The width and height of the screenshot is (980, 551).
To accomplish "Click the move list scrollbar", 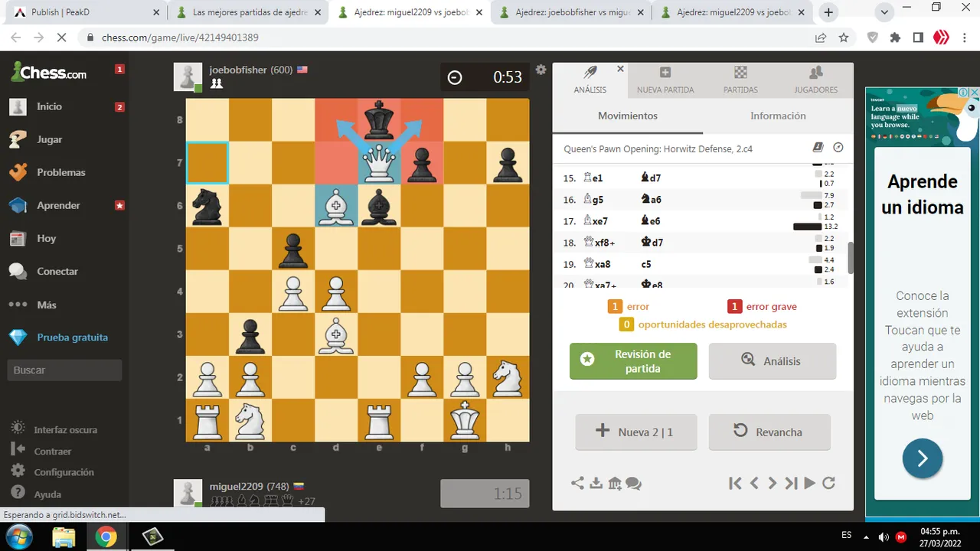I will click(850, 259).
